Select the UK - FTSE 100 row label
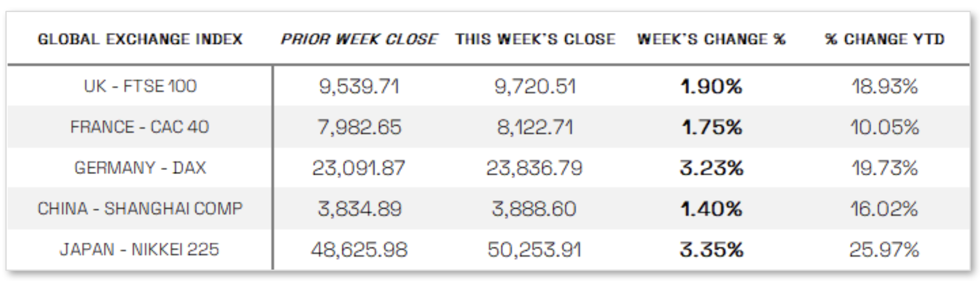The width and height of the screenshot is (980, 281). pyautogui.click(x=140, y=86)
